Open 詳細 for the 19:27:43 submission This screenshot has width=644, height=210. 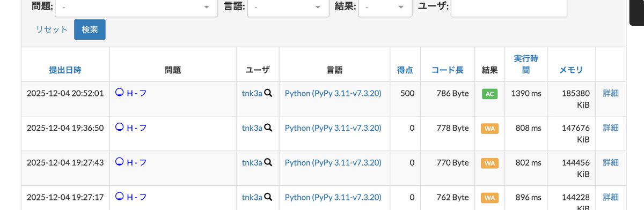coord(611,162)
